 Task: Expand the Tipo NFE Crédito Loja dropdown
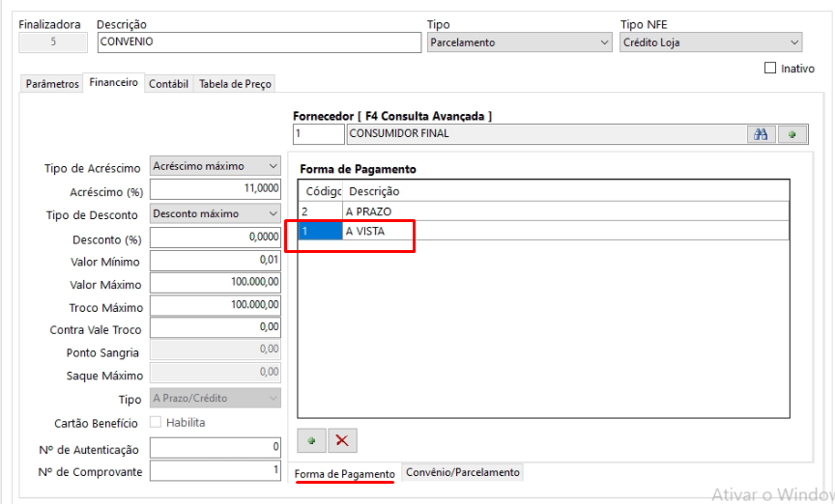tap(710, 42)
